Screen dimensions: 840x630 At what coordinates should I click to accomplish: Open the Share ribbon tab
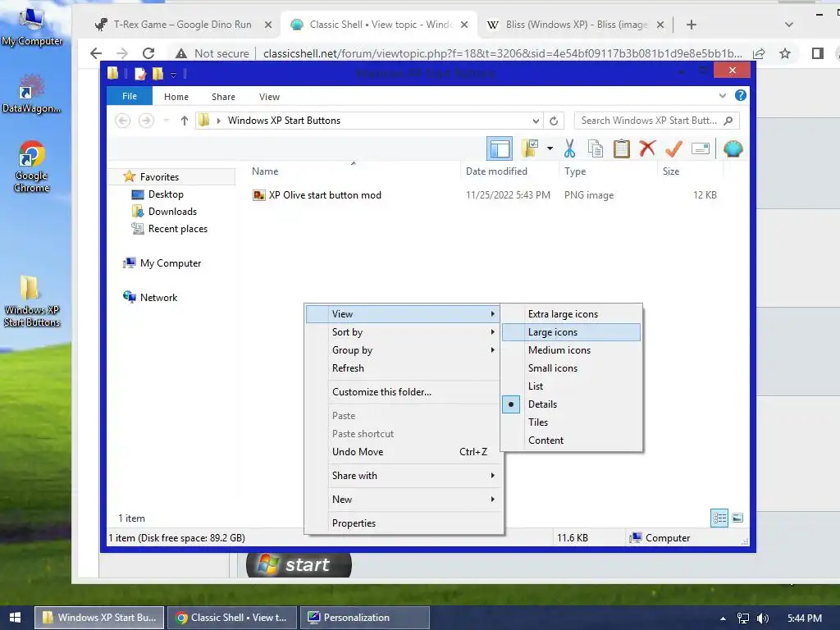tap(223, 97)
